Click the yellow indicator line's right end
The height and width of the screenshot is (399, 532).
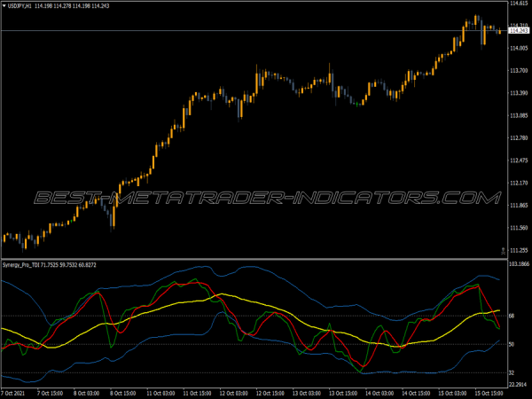tap(499, 311)
